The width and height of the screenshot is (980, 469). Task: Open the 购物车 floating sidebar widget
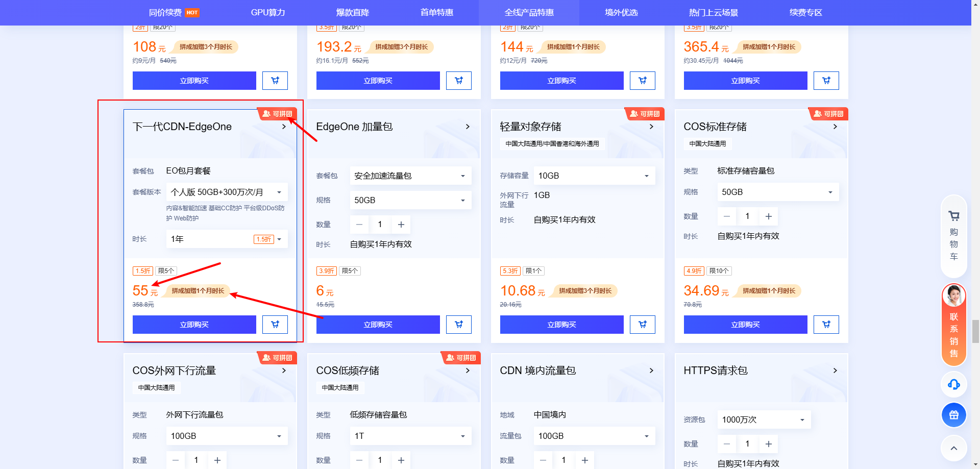pos(954,236)
